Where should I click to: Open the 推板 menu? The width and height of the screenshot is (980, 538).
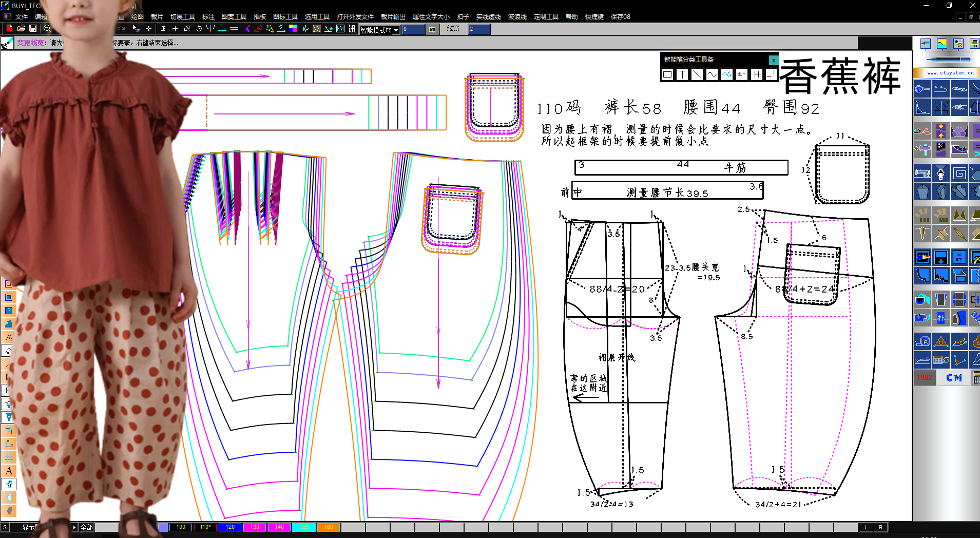click(x=260, y=16)
